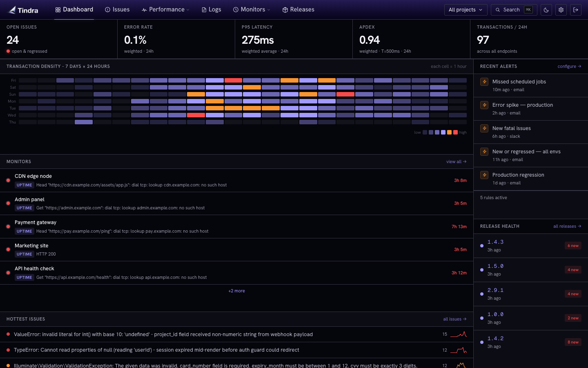Screen dimensions: 588x368
Task: Open the Search box
Action: pyautogui.click(x=514, y=10)
